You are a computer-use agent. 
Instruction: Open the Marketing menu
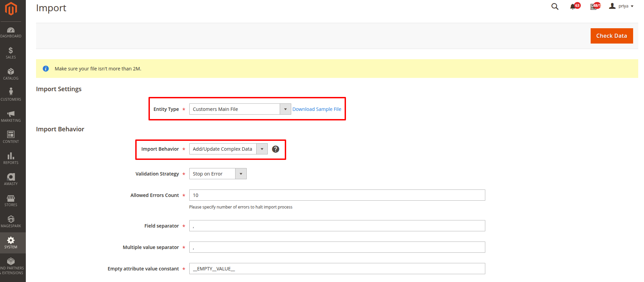point(11,116)
